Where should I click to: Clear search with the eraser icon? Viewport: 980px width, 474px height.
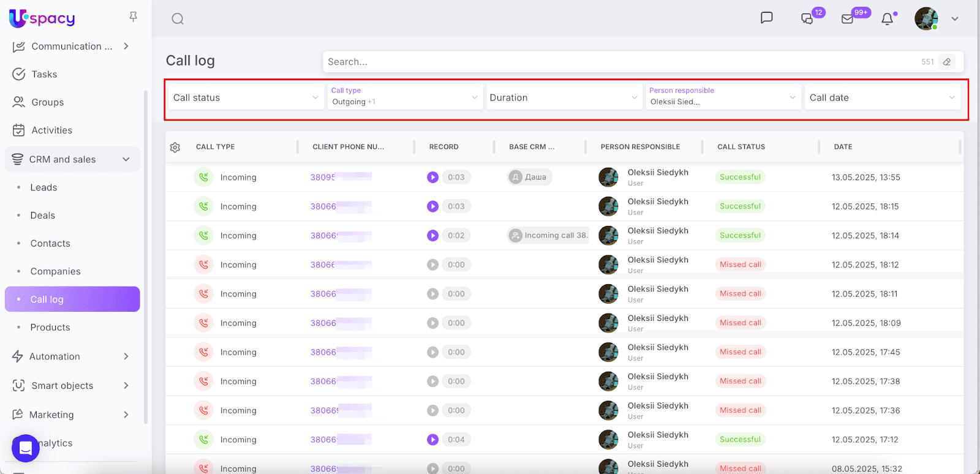tap(947, 62)
